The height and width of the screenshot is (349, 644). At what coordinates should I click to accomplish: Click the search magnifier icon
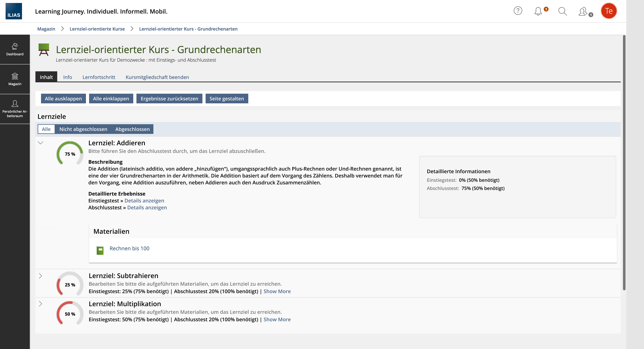563,11
